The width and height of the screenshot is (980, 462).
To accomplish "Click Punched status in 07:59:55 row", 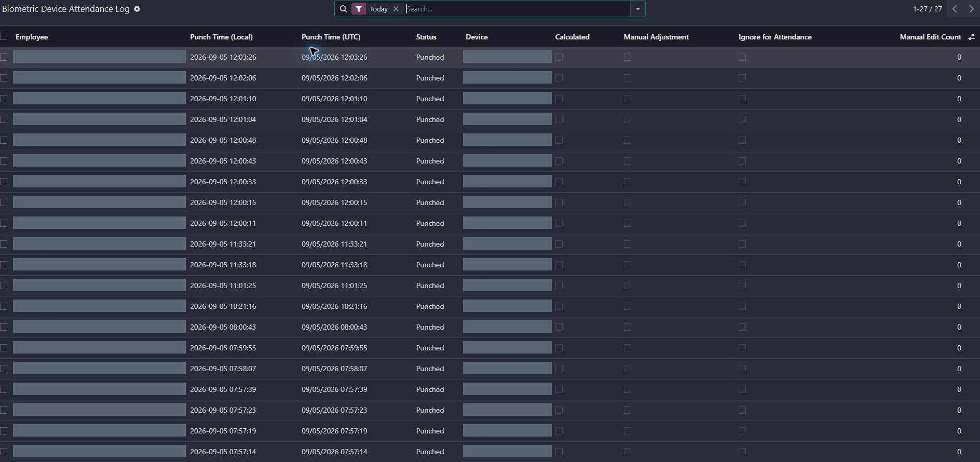I will point(430,348).
